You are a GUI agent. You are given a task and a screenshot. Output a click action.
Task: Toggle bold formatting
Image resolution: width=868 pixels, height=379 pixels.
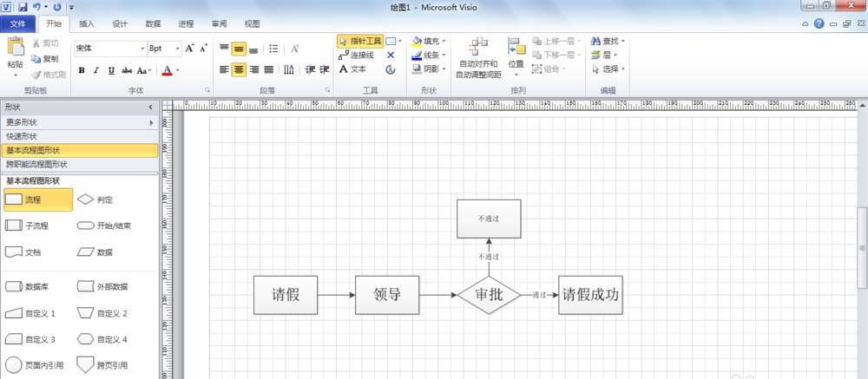pyautogui.click(x=82, y=70)
